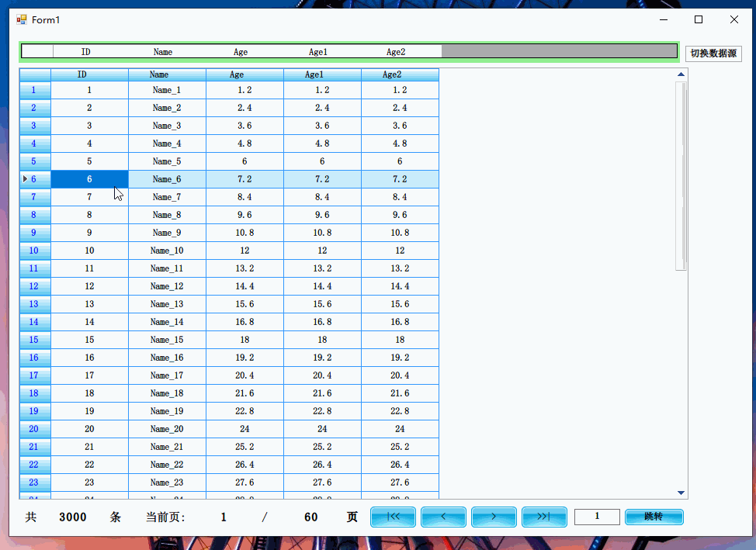Focus the page number input field
Image resolution: width=756 pixels, height=550 pixels.
click(597, 517)
